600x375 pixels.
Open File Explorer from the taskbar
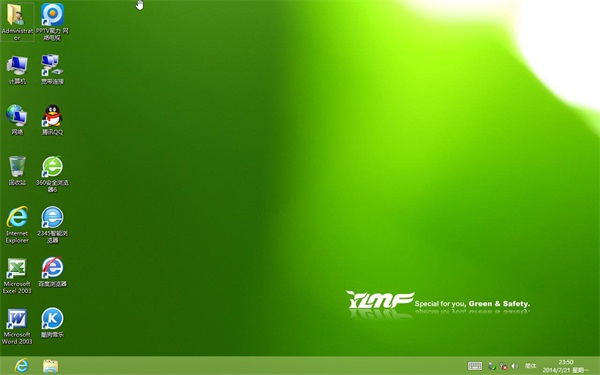point(50,366)
